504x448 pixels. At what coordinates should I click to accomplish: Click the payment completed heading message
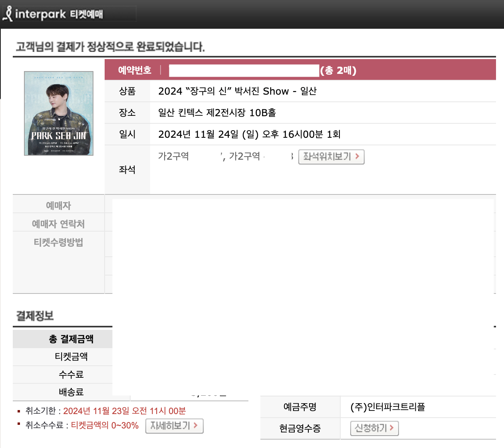[110, 47]
